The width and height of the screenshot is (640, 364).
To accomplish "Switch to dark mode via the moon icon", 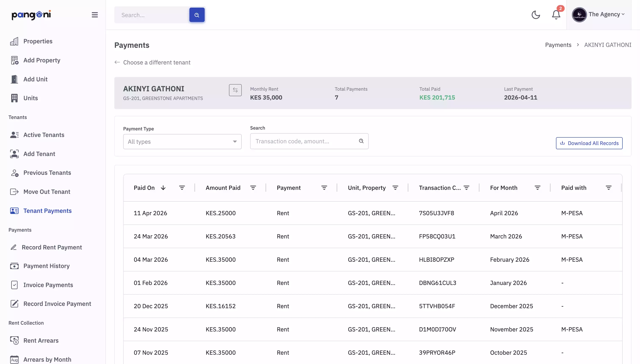I will pos(536,15).
